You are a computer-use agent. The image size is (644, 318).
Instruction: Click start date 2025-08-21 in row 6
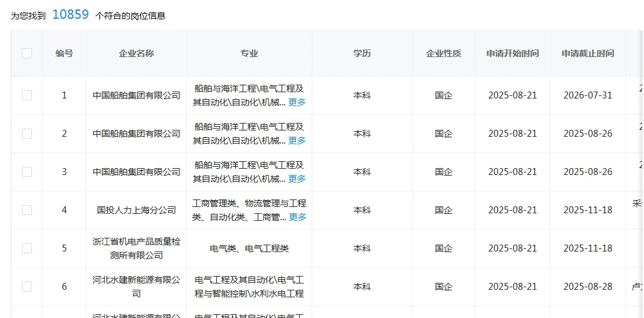click(x=512, y=287)
